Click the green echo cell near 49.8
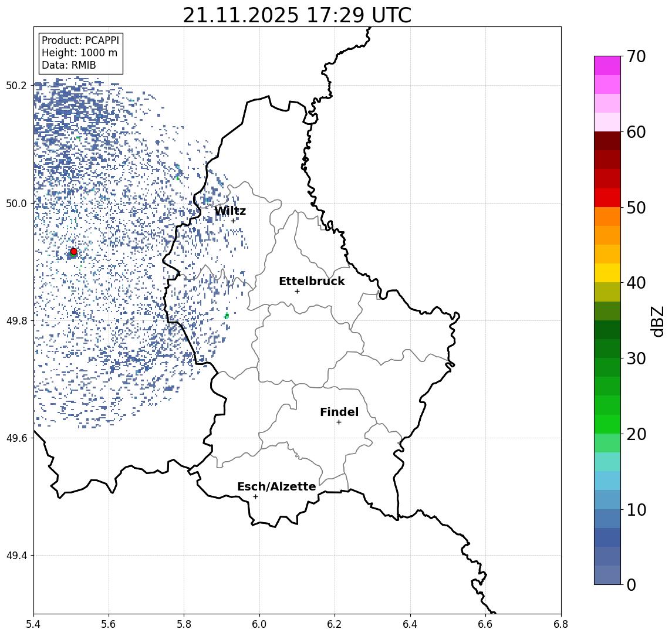The width and height of the screenshot is (672, 636). (x=227, y=316)
